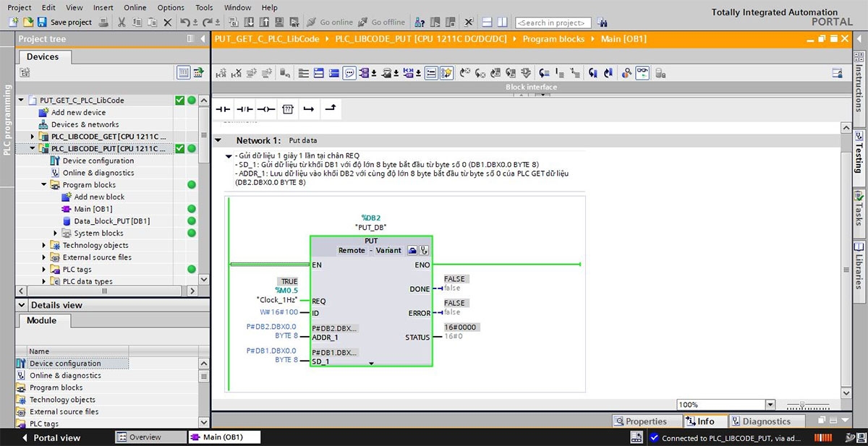Select the Devices tab

point(43,56)
